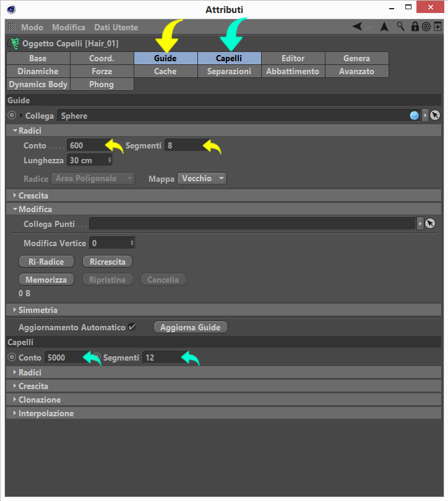This screenshot has height=501, width=448.
Task: Open the Abbattimento tab
Action: click(293, 71)
